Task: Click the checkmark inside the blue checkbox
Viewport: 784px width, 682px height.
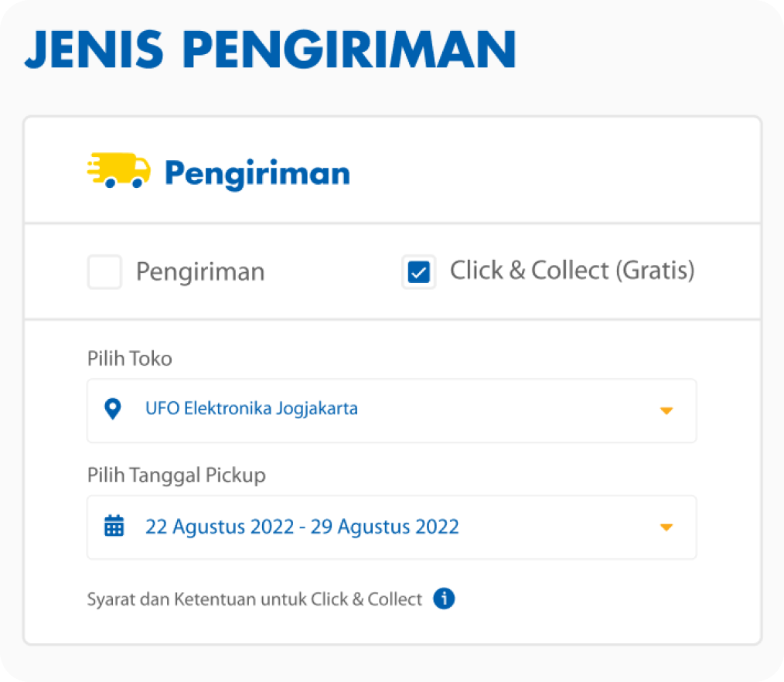Action: [x=419, y=272]
